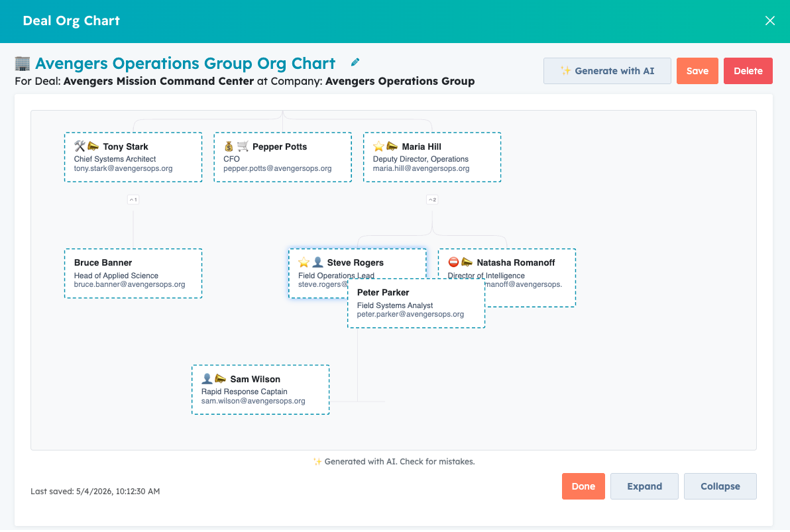This screenshot has height=532, width=790.
Task: Click Avengers Mission Command Center deal name
Action: (x=158, y=81)
